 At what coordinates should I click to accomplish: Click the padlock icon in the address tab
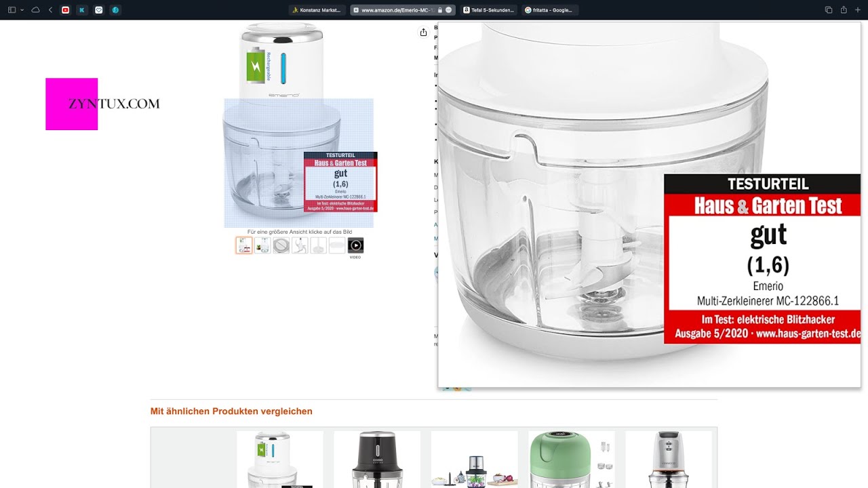click(x=440, y=10)
